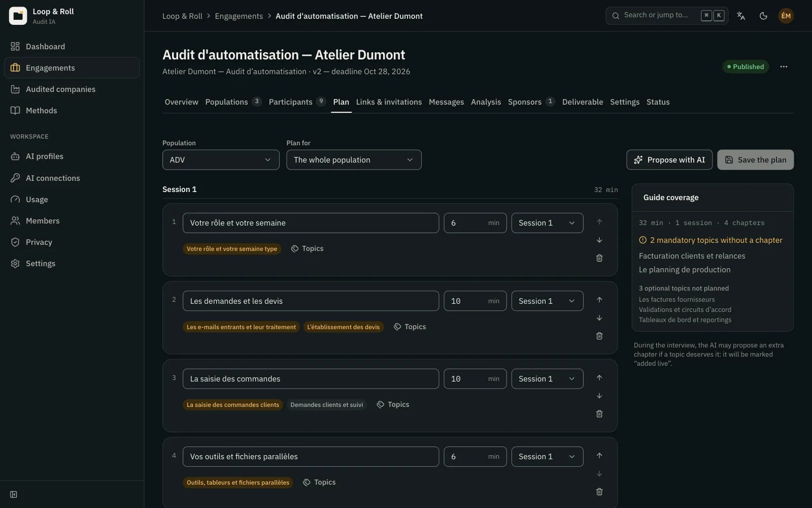Delete "Votre rôle et votre semaine" chapter
Screen dimensions: 812x508
[x=599, y=258]
